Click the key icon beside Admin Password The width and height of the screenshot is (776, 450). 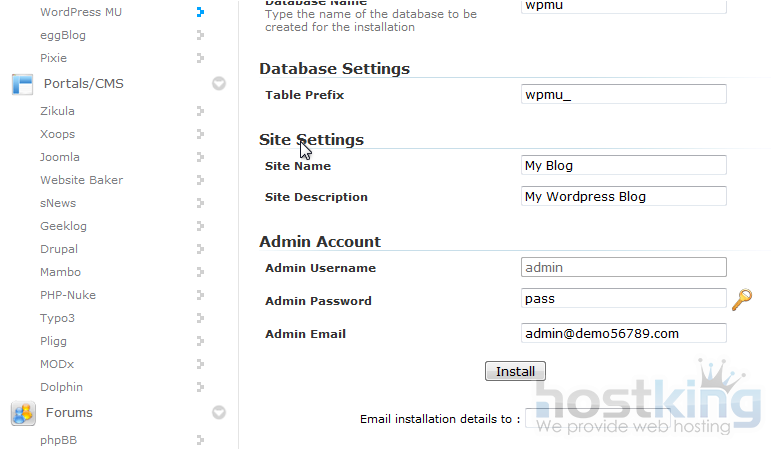(741, 299)
